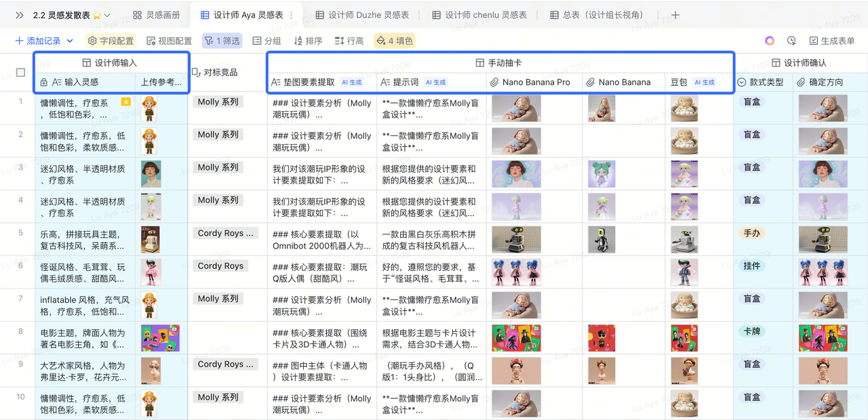The image size is (868, 420).
Task: Open 视图配置 view settings
Action: tap(169, 41)
